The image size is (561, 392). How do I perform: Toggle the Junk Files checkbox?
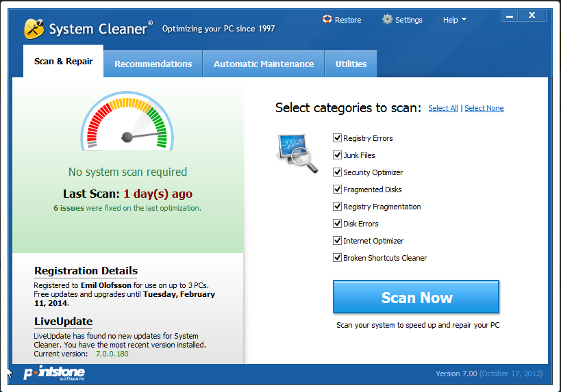click(x=337, y=155)
